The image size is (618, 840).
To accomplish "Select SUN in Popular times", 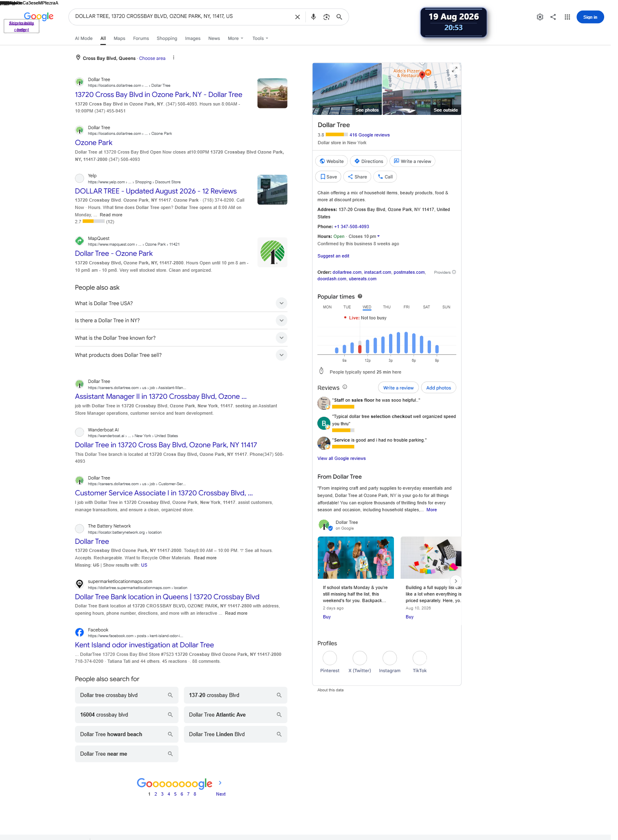I will point(446,307).
